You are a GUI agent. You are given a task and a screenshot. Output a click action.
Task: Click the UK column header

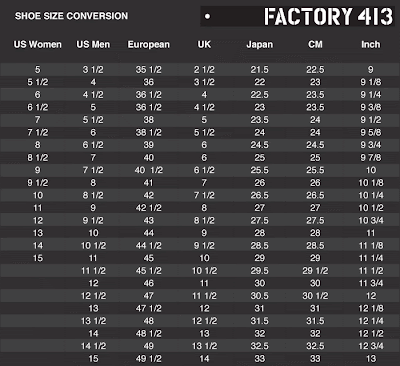(x=204, y=45)
